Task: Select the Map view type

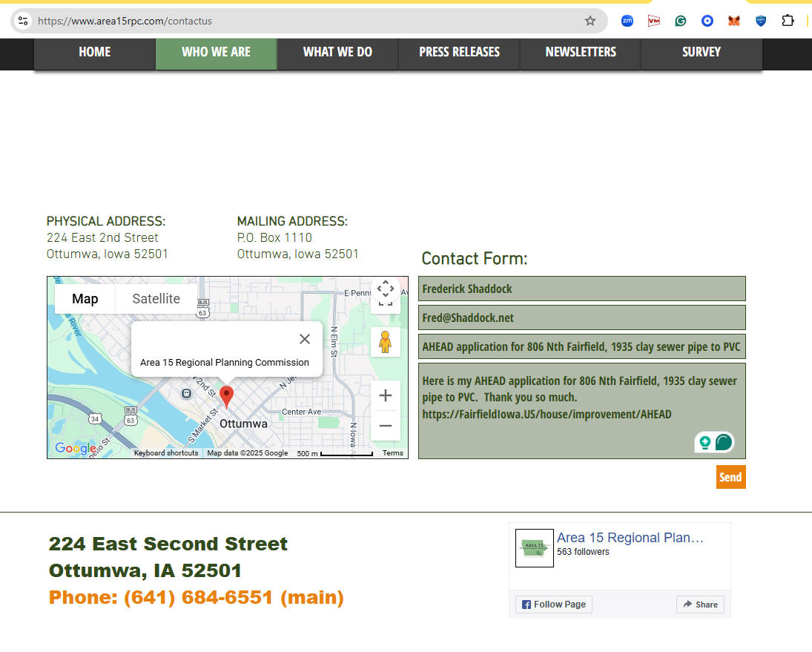Action: click(85, 299)
